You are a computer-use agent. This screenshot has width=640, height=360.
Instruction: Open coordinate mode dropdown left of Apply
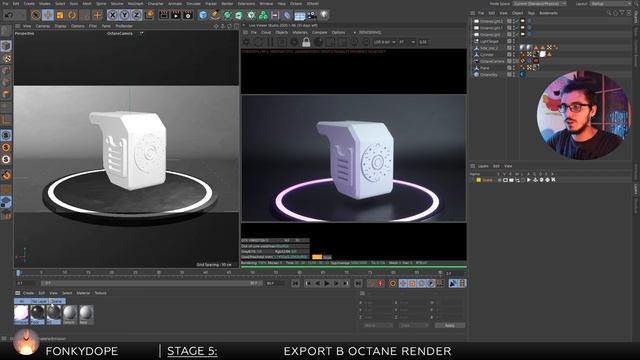point(378,325)
